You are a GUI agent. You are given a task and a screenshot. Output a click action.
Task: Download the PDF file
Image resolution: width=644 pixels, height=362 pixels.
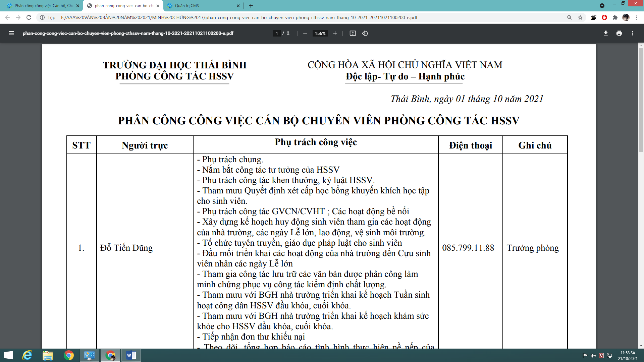click(x=606, y=33)
